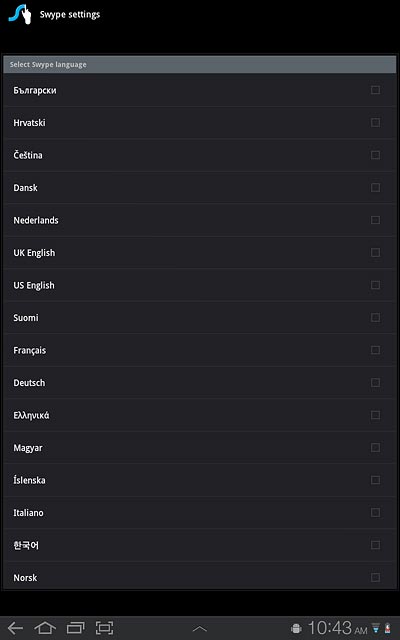Toggle the Norsk language checkbox
Image resolution: width=400 pixels, height=640 pixels.
pyautogui.click(x=376, y=578)
